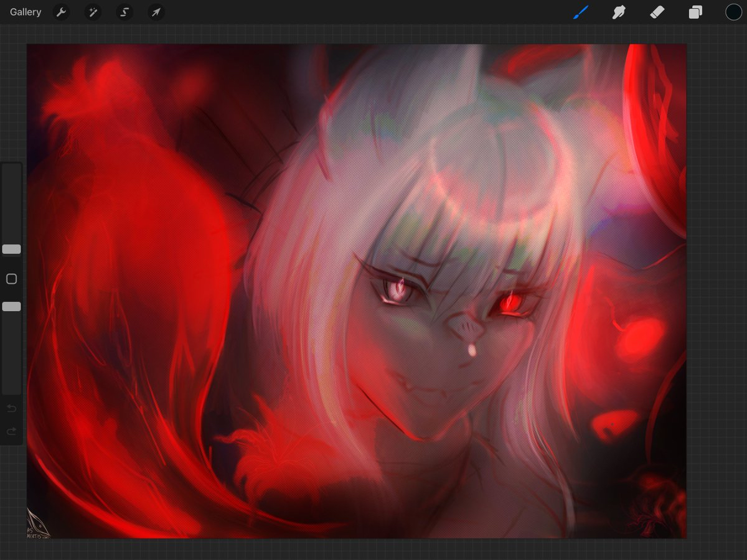This screenshot has width=747, height=560.
Task: Click the white highlight on the nose
Action: [472, 351]
